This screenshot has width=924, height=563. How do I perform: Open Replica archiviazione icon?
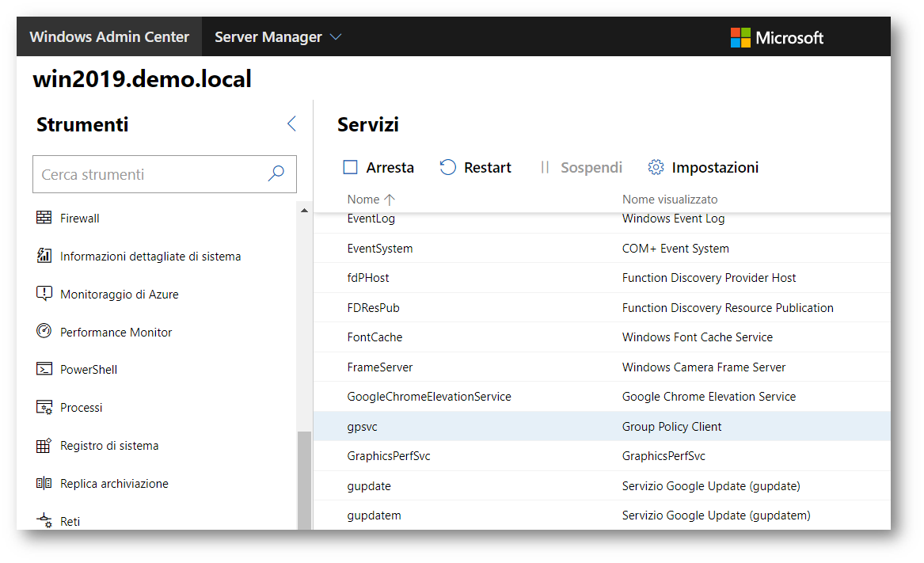(44, 483)
